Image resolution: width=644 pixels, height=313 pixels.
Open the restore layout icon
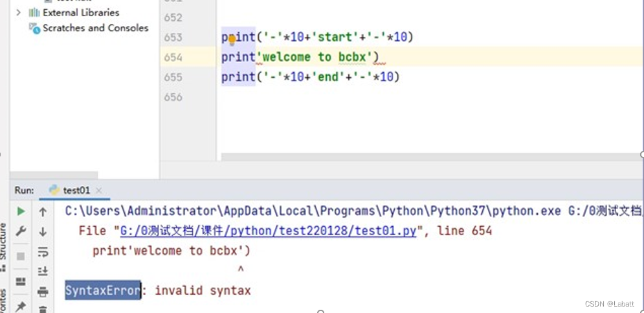pos(21,282)
